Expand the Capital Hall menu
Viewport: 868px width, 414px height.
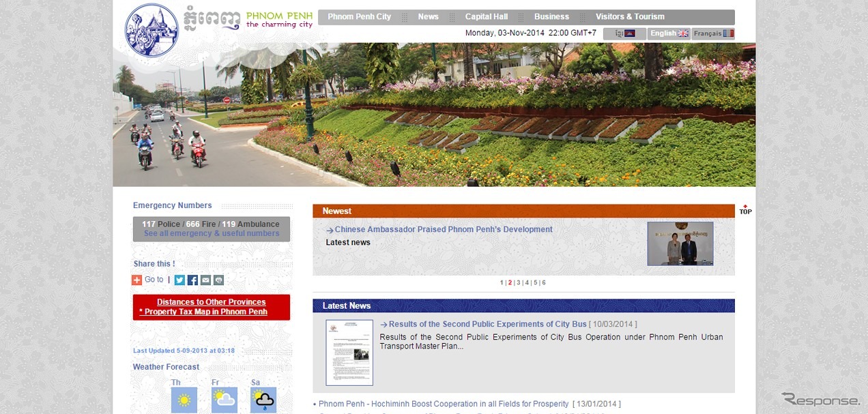486,17
